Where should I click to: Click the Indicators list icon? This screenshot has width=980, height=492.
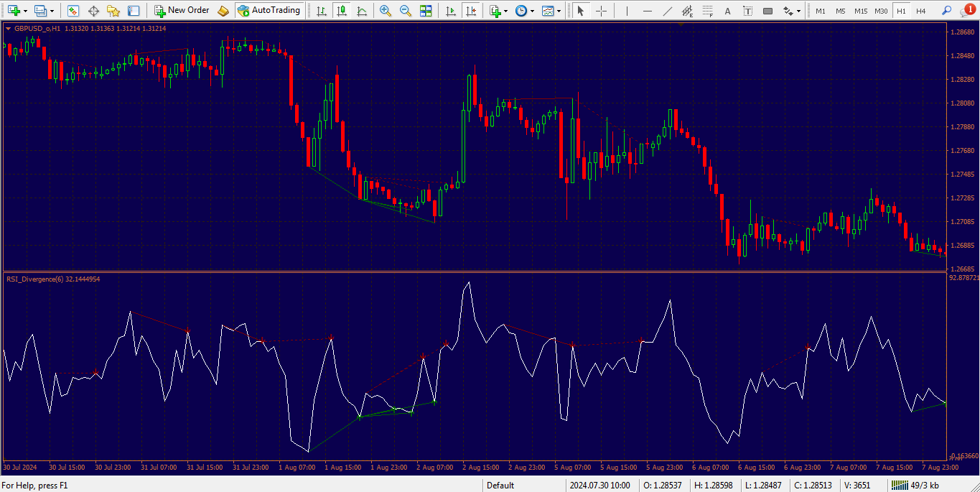click(495, 10)
